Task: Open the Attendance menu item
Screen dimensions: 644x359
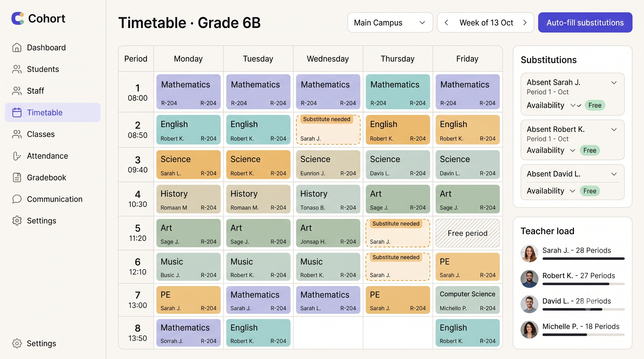Action: pos(53,156)
